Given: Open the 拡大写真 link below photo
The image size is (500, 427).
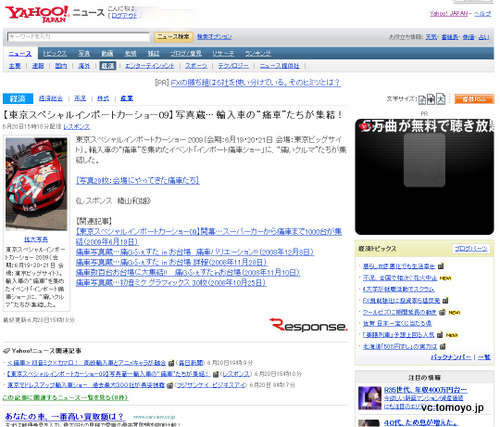Looking at the screenshot, I should click(36, 239).
